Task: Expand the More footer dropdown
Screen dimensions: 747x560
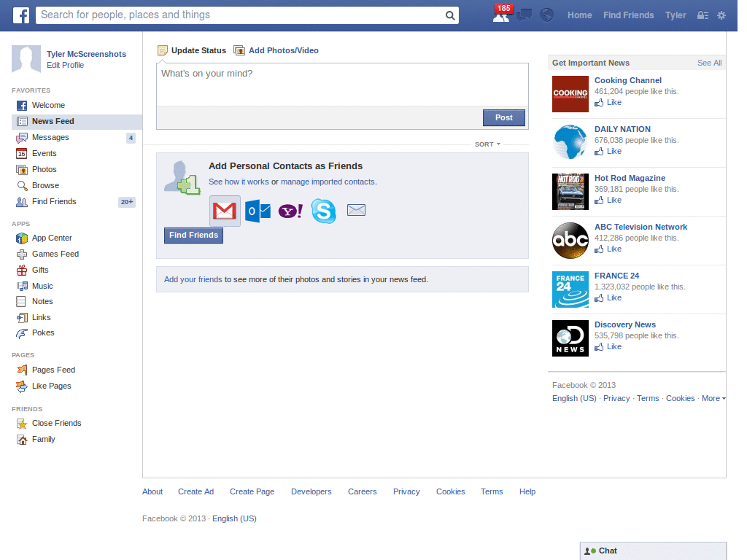Action: pos(713,399)
